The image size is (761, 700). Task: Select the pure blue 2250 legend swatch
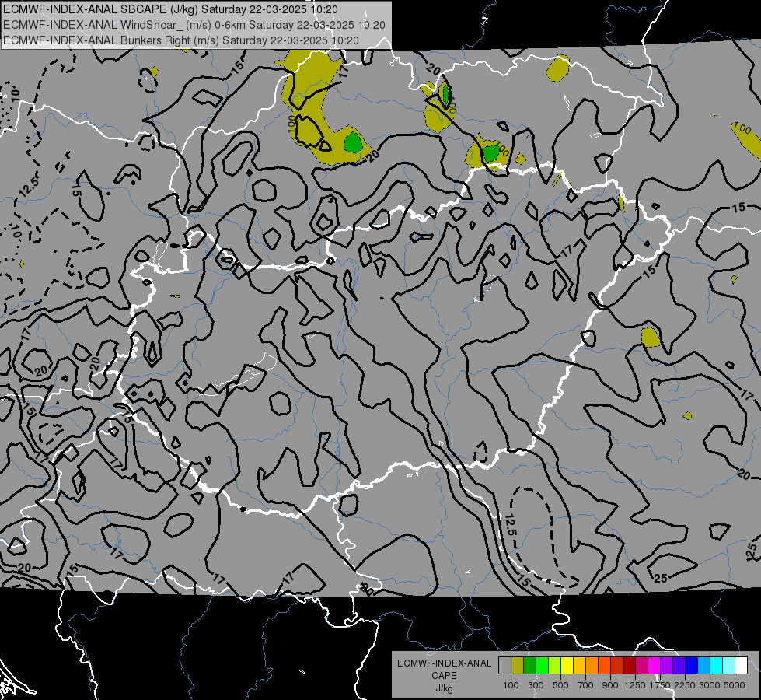[x=692, y=666]
